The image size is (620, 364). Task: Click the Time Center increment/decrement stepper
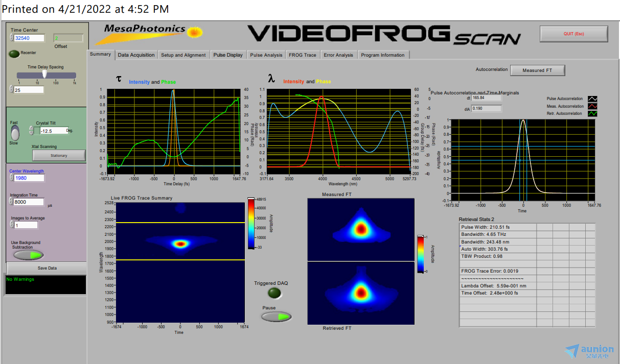[x=12, y=38]
